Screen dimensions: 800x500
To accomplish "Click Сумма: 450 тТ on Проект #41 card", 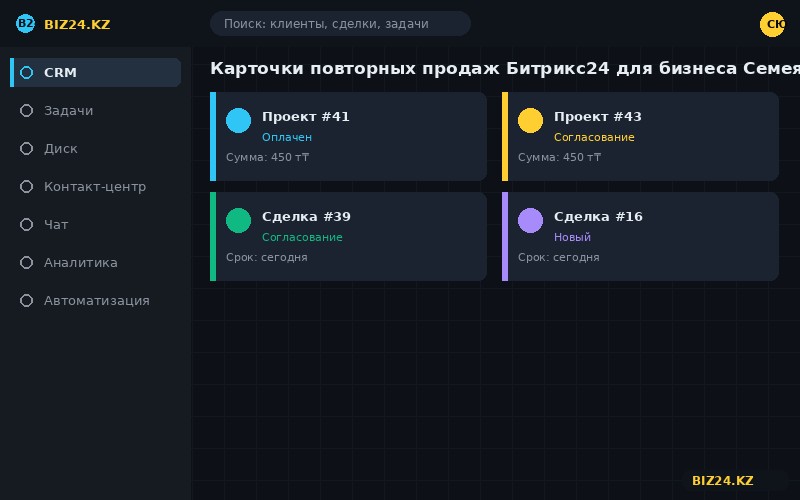I will click(267, 157).
